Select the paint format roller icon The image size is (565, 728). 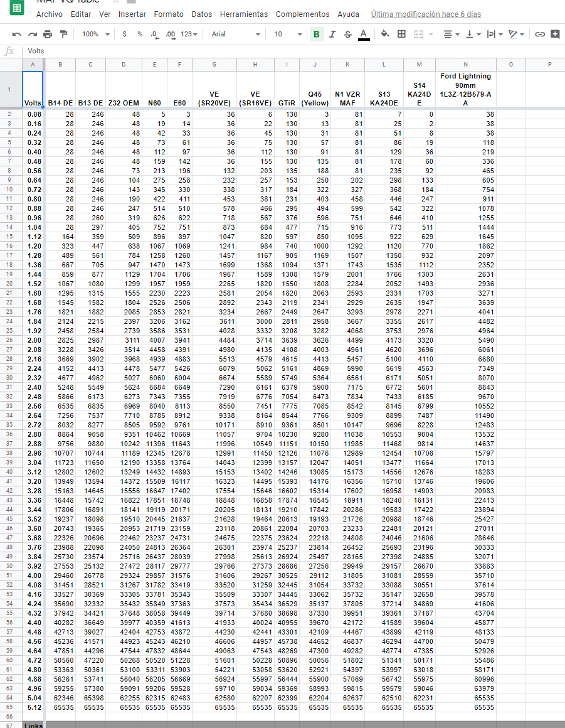63,34
